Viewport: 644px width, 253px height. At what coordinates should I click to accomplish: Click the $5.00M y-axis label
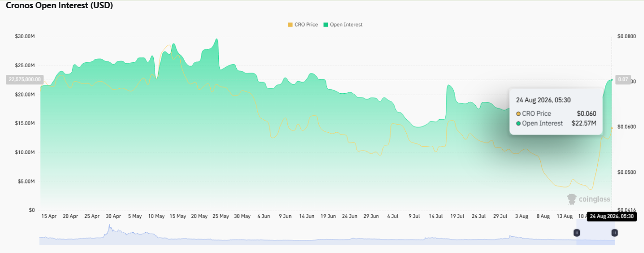pyautogui.click(x=26, y=182)
